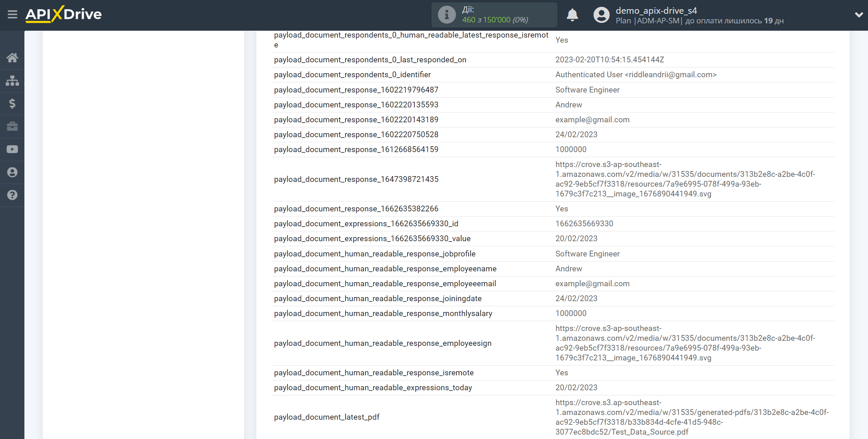Click the user avatar icon

(601, 15)
